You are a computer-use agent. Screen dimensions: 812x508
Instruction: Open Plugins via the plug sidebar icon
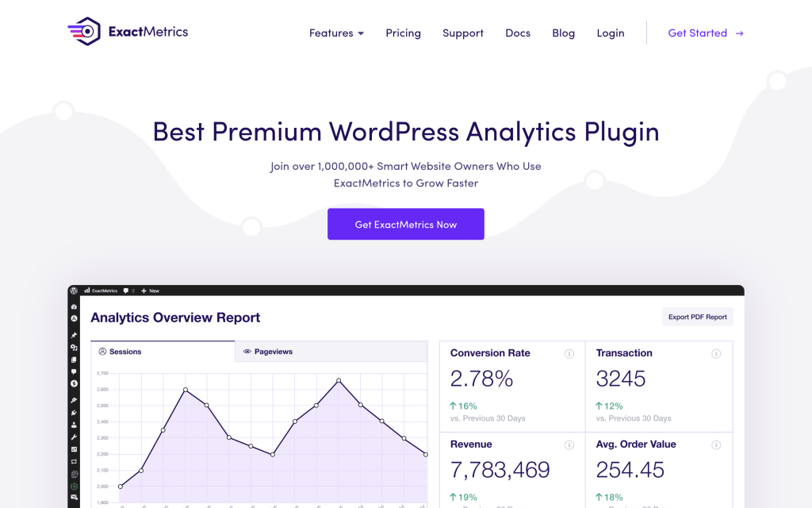(74, 413)
